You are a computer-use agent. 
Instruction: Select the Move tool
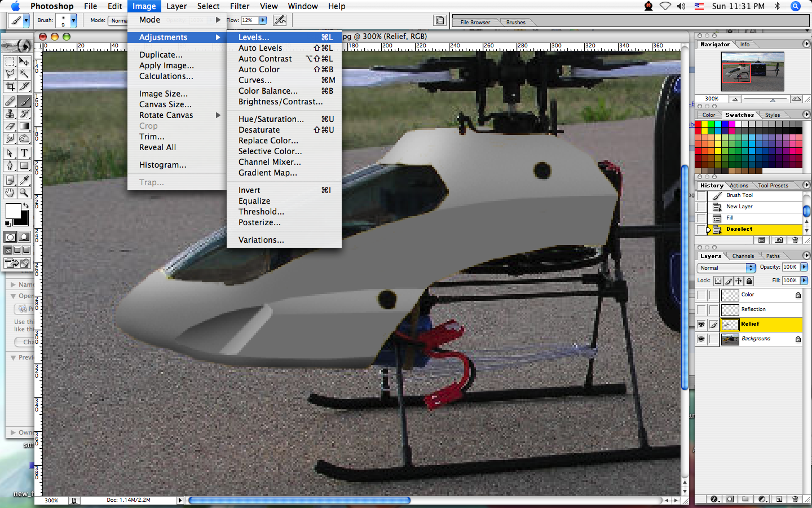[24, 62]
